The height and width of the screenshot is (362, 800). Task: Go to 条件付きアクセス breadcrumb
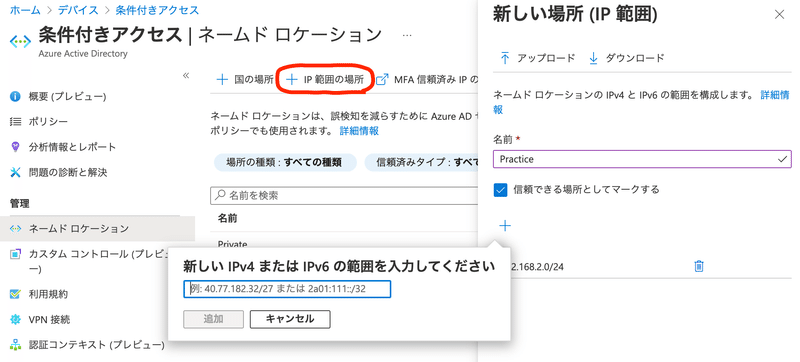coord(158,10)
